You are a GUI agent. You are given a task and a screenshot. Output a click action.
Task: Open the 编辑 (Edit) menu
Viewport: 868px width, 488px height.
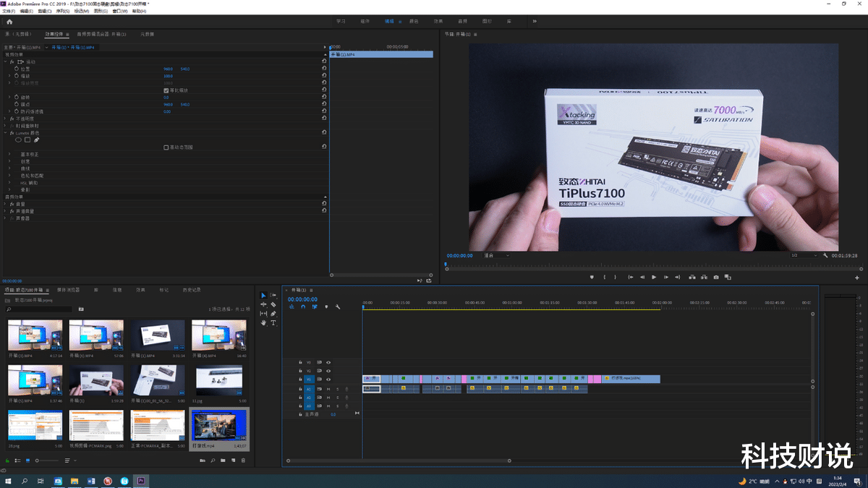click(27, 12)
